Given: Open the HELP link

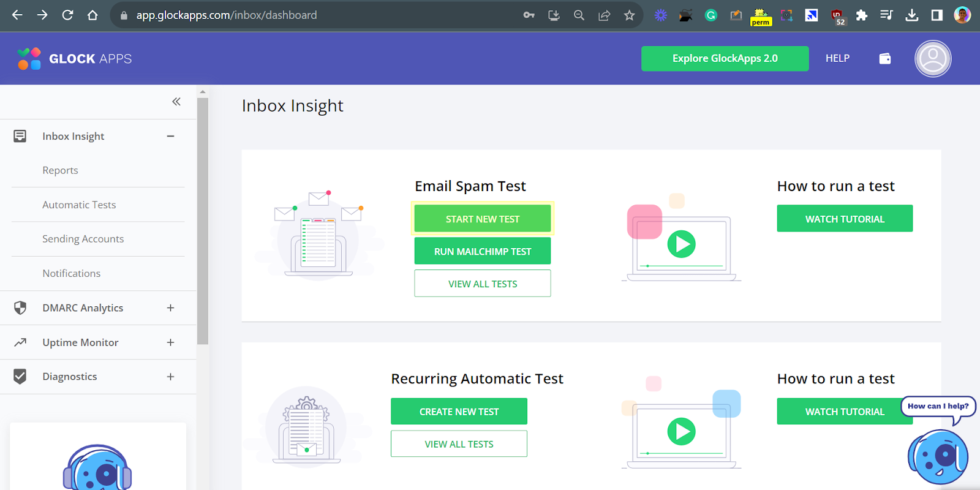Looking at the screenshot, I should point(837,58).
